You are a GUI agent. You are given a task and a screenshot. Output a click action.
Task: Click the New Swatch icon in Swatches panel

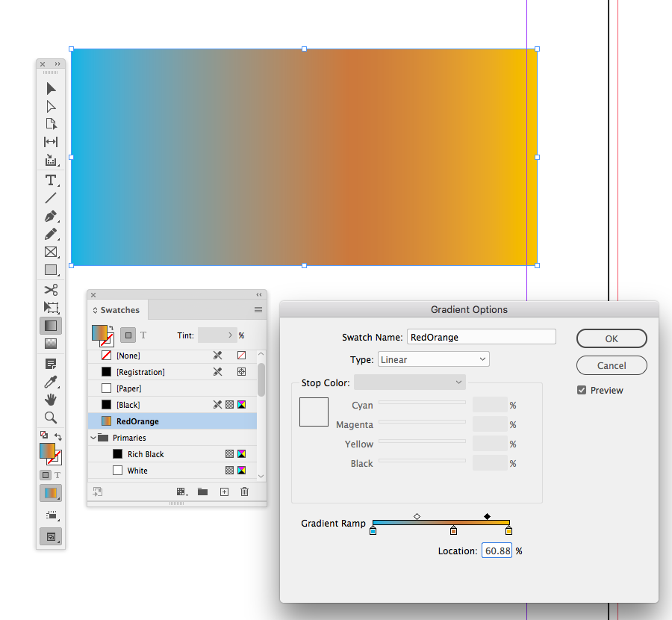(224, 492)
